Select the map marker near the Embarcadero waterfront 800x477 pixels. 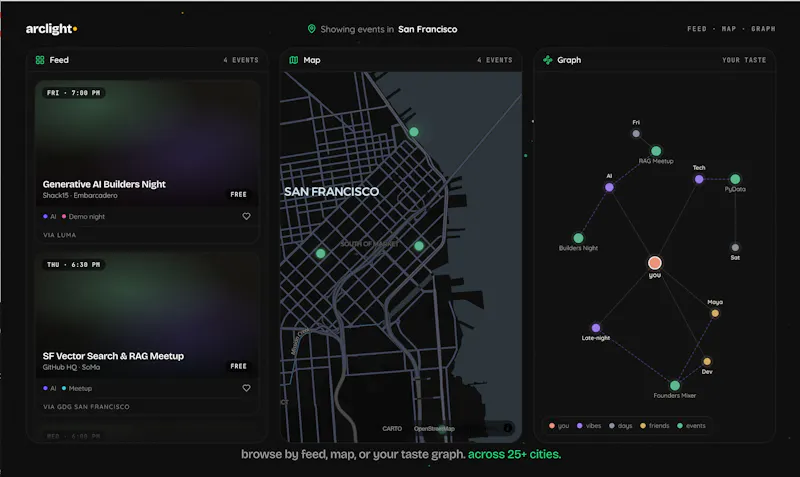pyautogui.click(x=414, y=132)
